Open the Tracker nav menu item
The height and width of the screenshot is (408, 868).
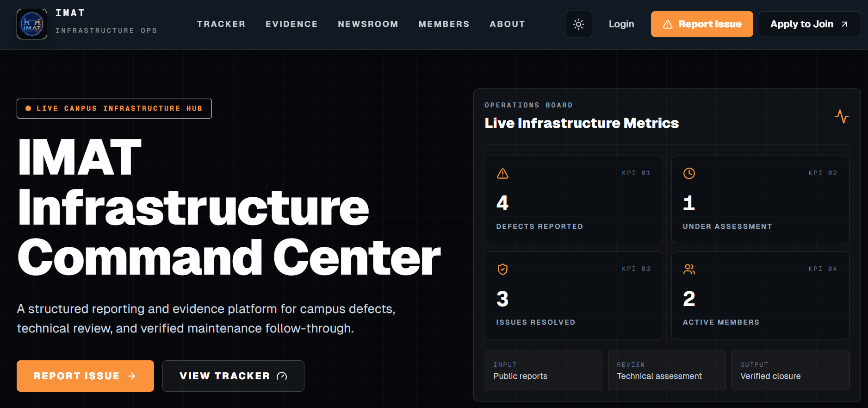(221, 24)
